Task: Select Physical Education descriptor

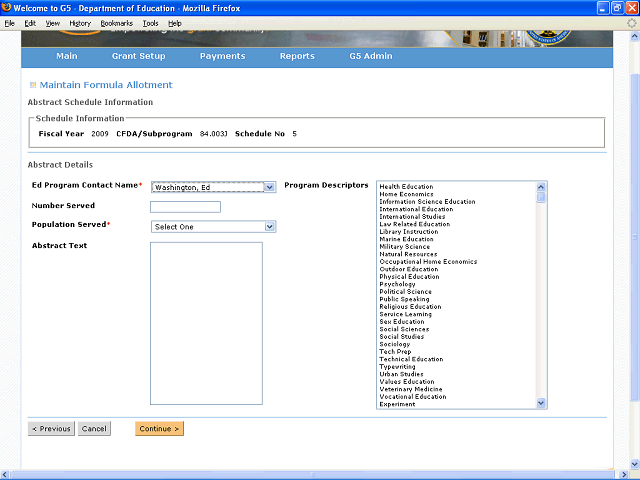Action: point(409,277)
